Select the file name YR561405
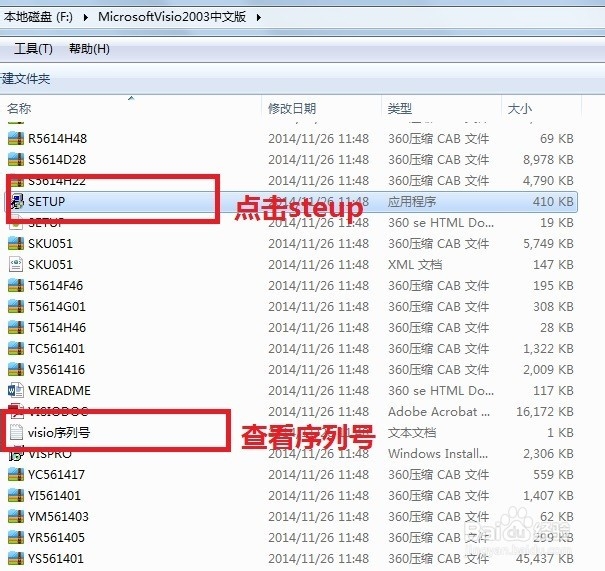Viewport: 605px width, 571px height. pos(56,537)
